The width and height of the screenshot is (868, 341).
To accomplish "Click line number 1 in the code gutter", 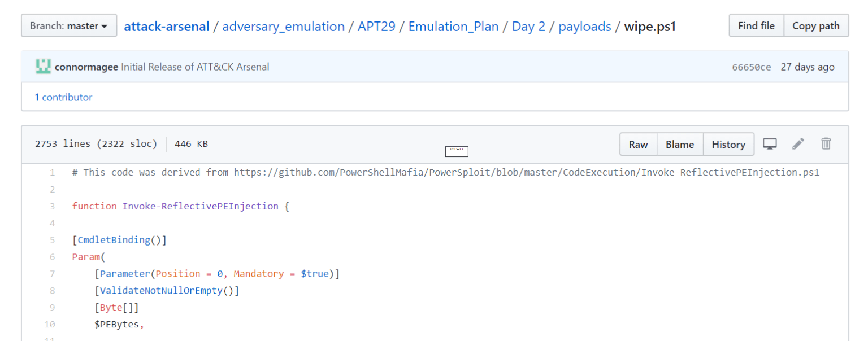I will pyautogui.click(x=52, y=172).
